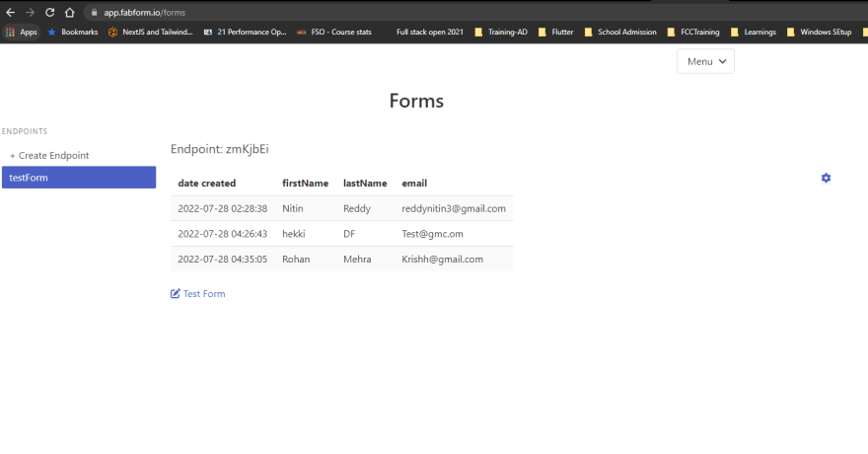The width and height of the screenshot is (868, 454).
Task: Click the date created column header
Action: coord(206,184)
